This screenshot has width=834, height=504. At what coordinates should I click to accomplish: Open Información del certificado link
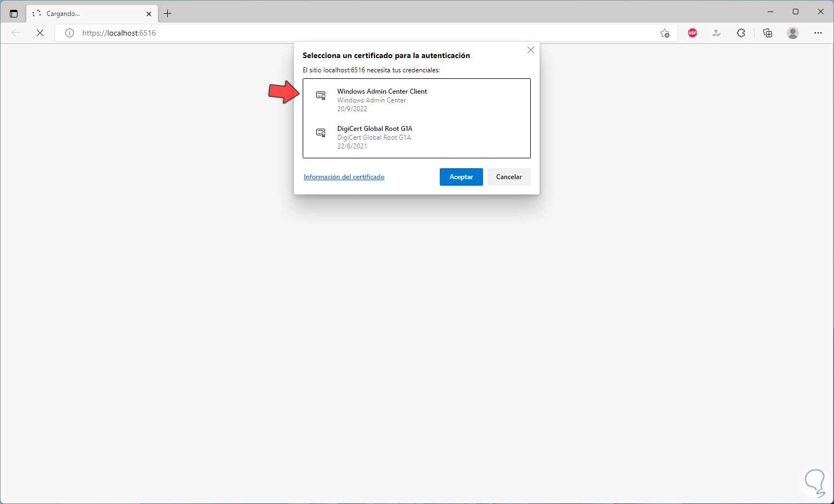point(344,177)
